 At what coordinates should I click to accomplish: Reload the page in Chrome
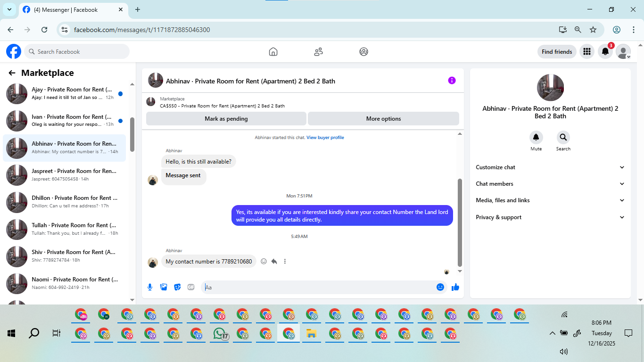[x=44, y=30]
